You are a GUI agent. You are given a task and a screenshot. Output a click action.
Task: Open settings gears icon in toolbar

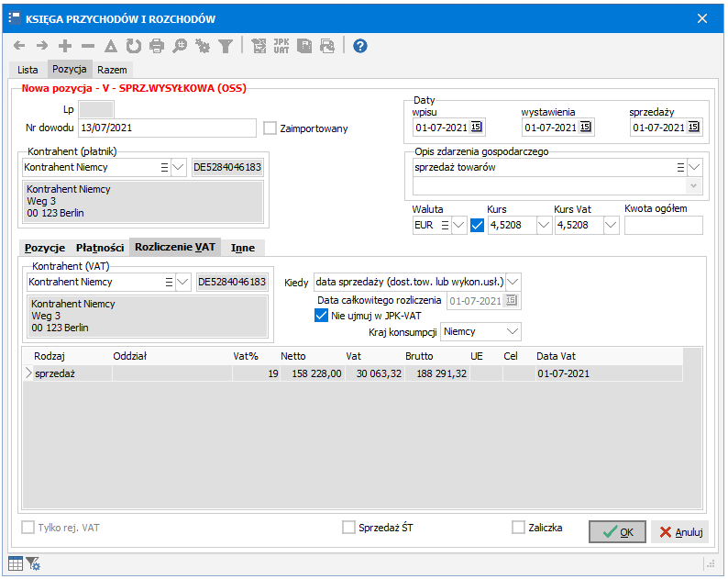tap(203, 46)
